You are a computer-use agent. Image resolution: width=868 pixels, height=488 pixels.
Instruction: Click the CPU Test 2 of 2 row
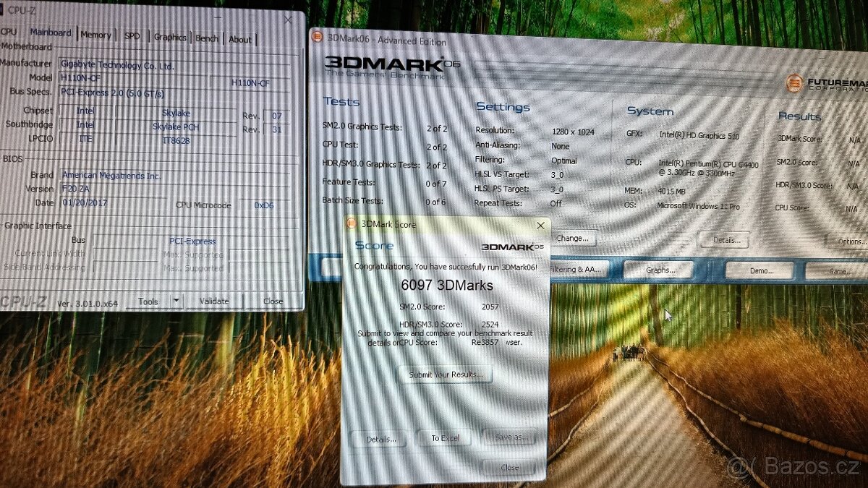coord(384,146)
